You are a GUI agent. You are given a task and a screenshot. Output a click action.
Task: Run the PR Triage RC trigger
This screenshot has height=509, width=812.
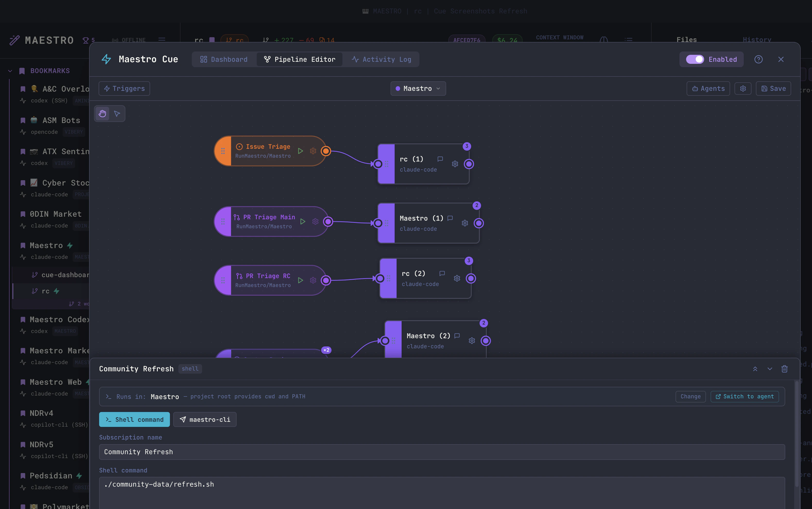point(300,280)
